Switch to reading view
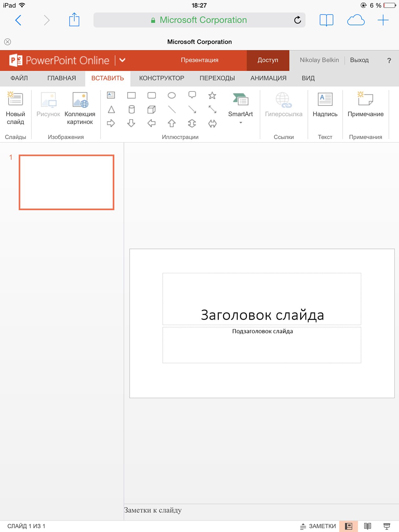The height and width of the screenshot is (532, 399). point(368,526)
